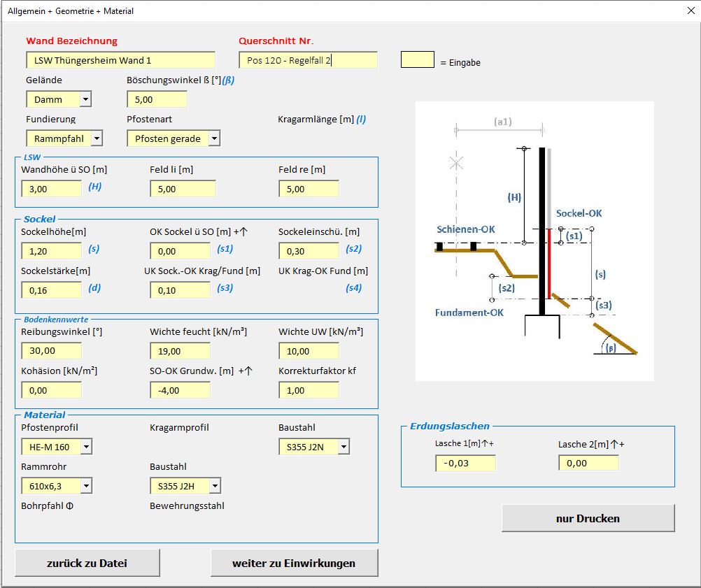Image resolution: width=701 pixels, height=588 pixels.
Task: Edit the Reibungswinkel value field
Action: pyautogui.click(x=52, y=351)
